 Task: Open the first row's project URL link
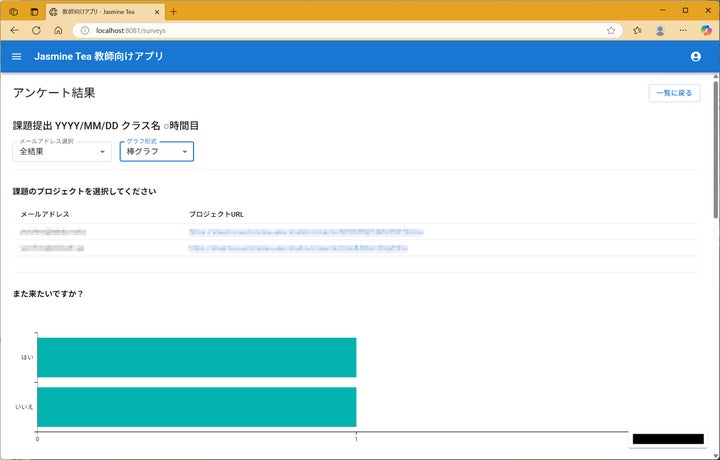[x=306, y=232]
